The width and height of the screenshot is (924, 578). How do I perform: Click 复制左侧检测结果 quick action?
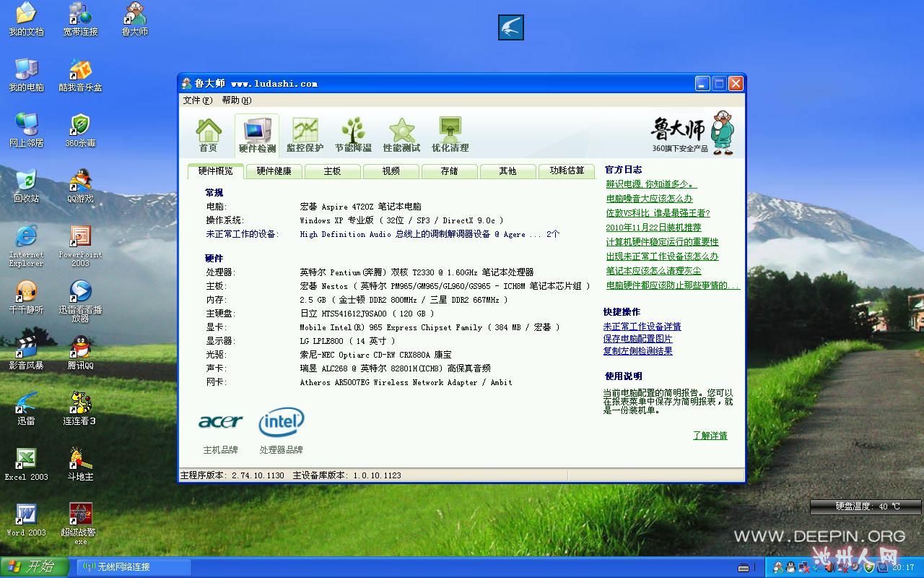click(638, 351)
